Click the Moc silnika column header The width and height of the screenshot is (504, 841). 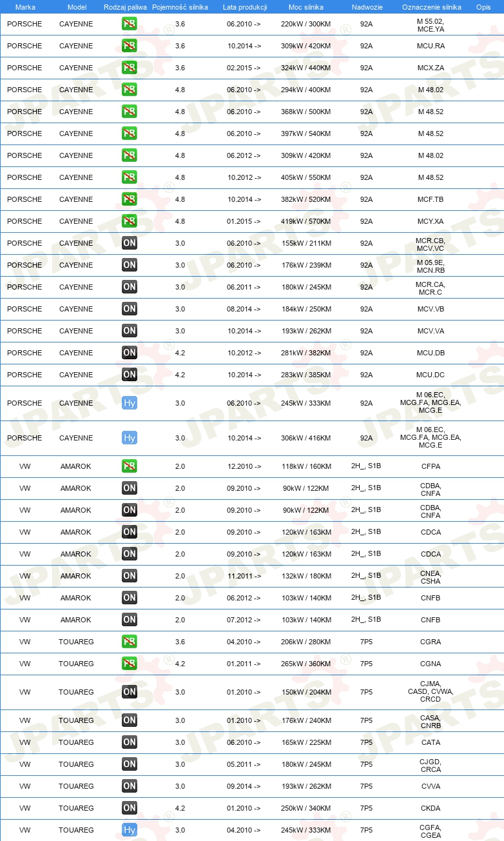pos(306,7)
